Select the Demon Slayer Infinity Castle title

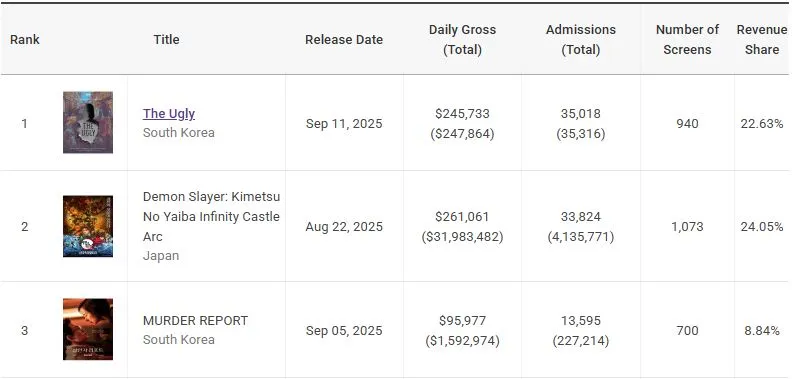pyautogui.click(x=211, y=216)
